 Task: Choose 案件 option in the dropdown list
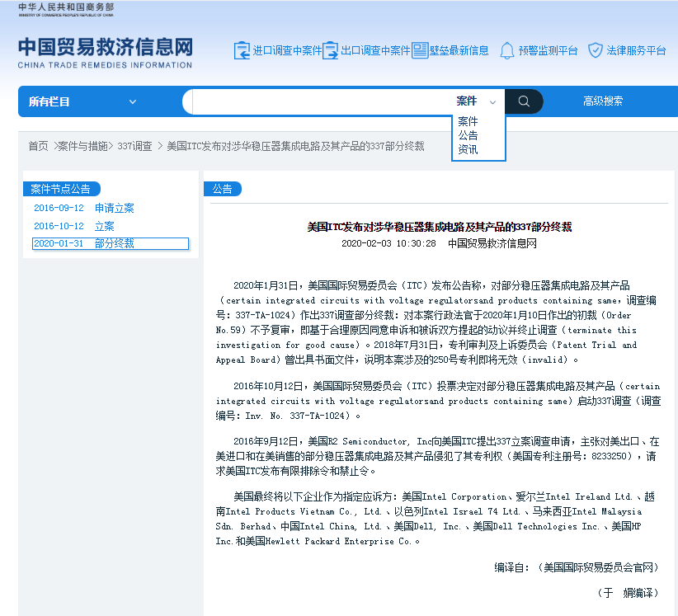click(468, 121)
